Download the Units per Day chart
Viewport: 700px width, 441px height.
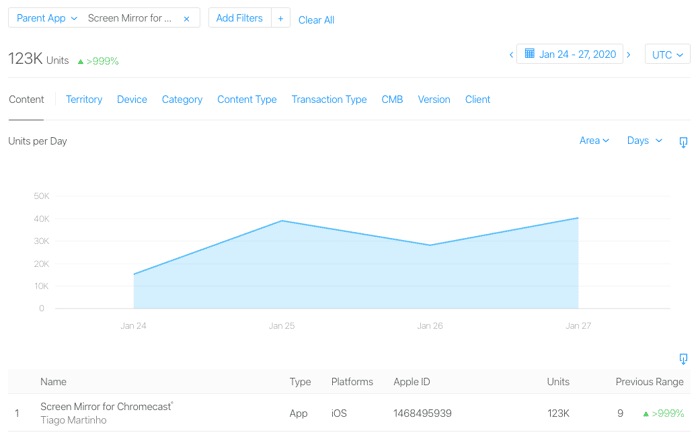pyautogui.click(x=683, y=142)
